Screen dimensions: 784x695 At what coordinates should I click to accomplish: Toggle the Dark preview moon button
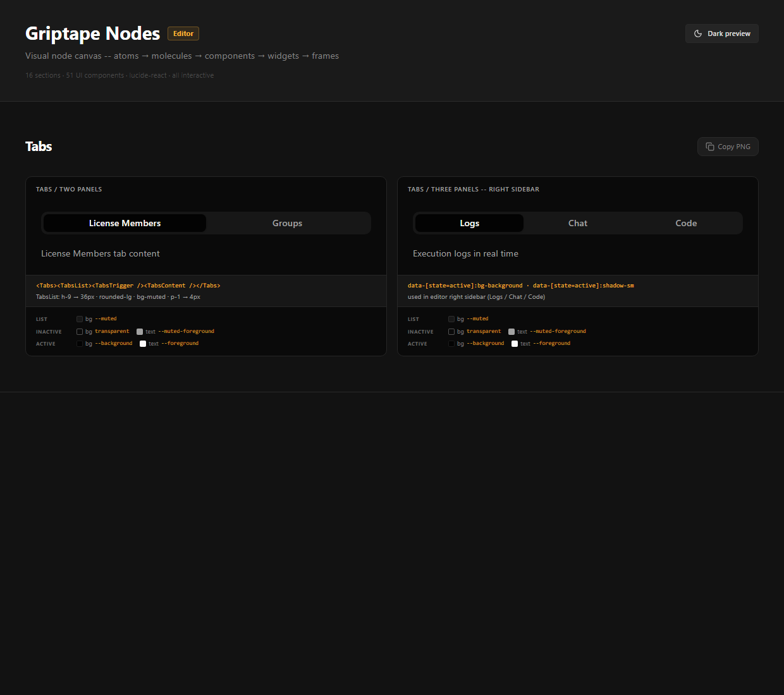click(x=721, y=33)
